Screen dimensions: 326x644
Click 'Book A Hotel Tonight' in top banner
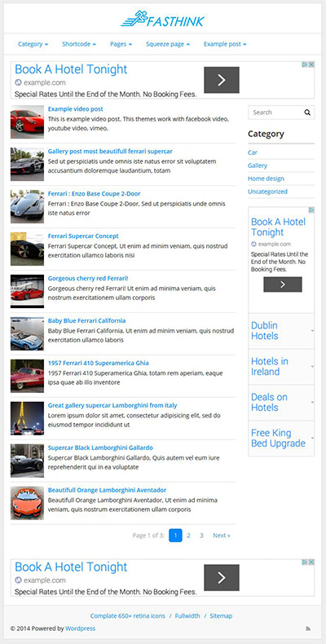pyautogui.click(x=71, y=69)
